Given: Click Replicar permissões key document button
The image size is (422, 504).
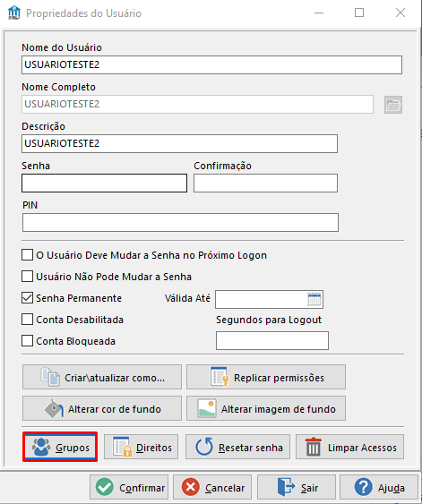Looking at the screenshot, I should [x=266, y=377].
